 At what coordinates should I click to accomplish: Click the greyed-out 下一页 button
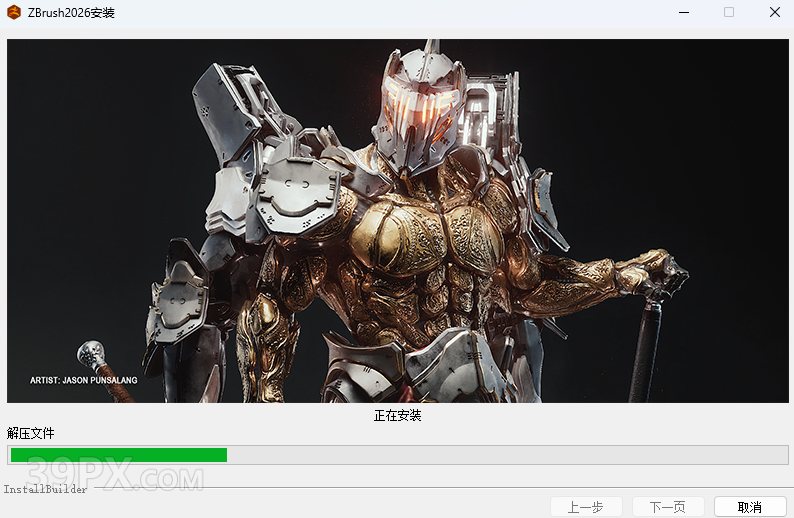tap(668, 507)
